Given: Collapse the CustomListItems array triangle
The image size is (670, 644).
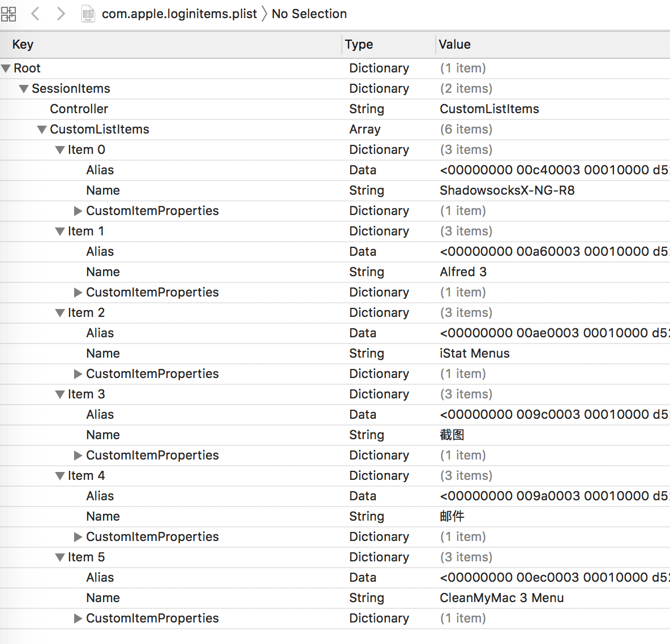Looking at the screenshot, I should 41,130.
